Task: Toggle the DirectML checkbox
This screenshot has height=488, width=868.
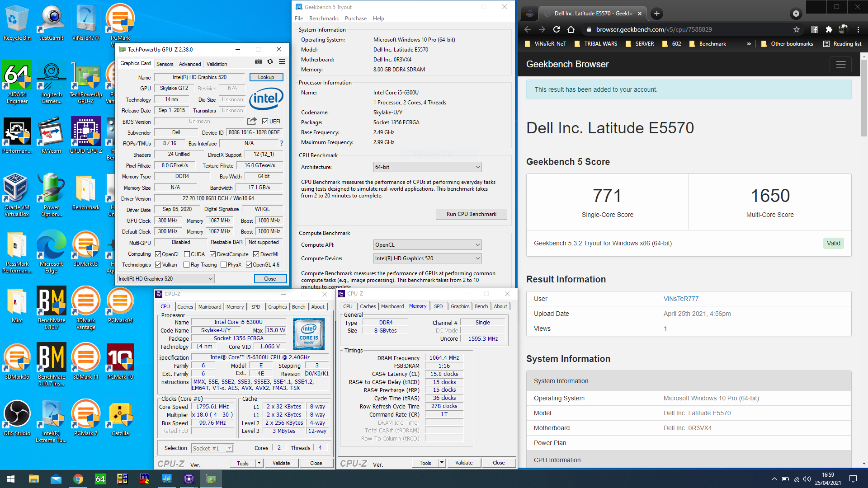Action: pyautogui.click(x=256, y=254)
